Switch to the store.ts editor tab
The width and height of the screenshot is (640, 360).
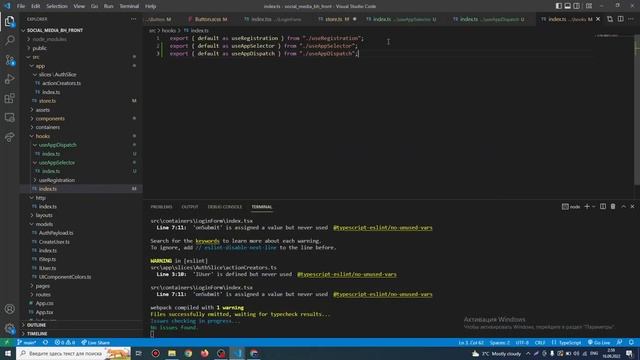(x=337, y=19)
